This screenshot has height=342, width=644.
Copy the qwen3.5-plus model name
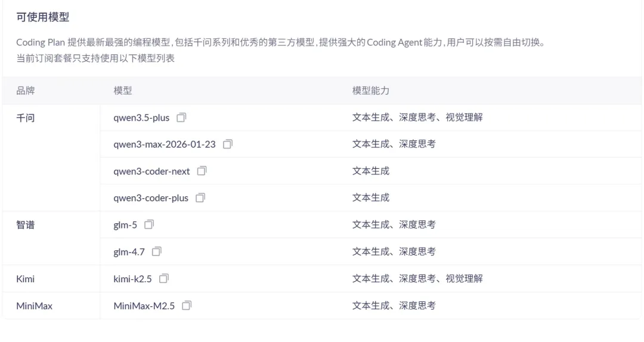coord(181,118)
